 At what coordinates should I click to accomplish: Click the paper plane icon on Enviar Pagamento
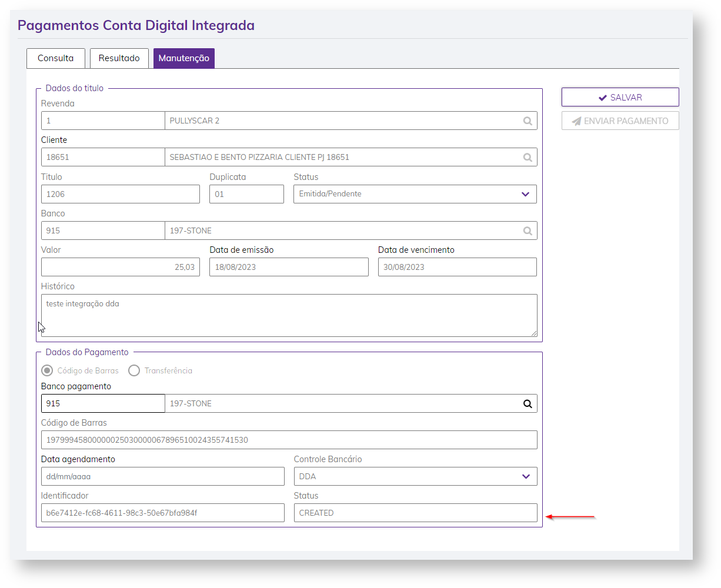tap(576, 121)
